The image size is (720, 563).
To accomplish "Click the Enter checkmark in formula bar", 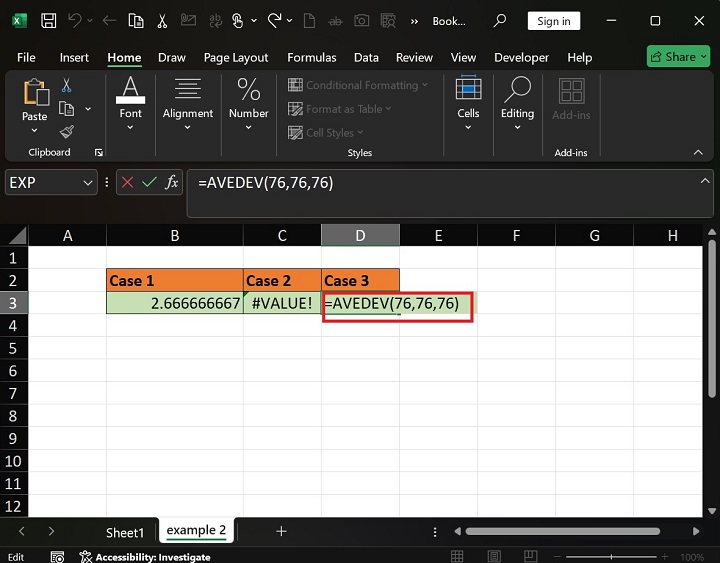I will (x=149, y=182).
